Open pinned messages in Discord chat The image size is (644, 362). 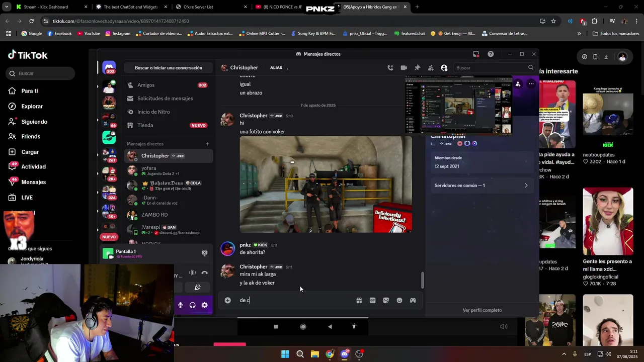[417, 68]
